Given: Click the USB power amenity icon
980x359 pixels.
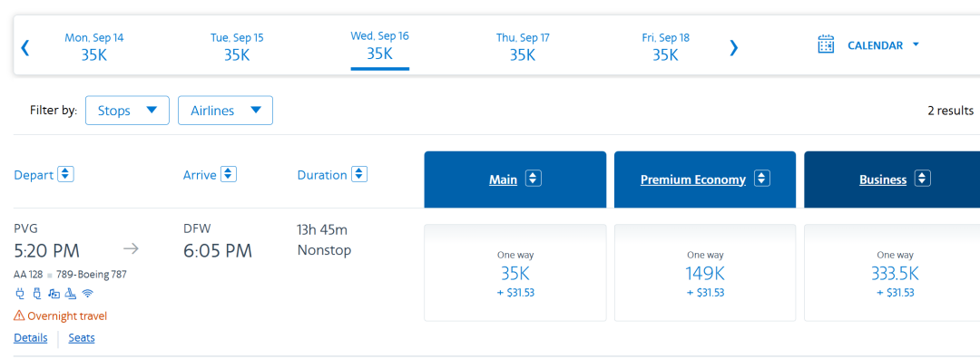Looking at the screenshot, I should point(36,293).
